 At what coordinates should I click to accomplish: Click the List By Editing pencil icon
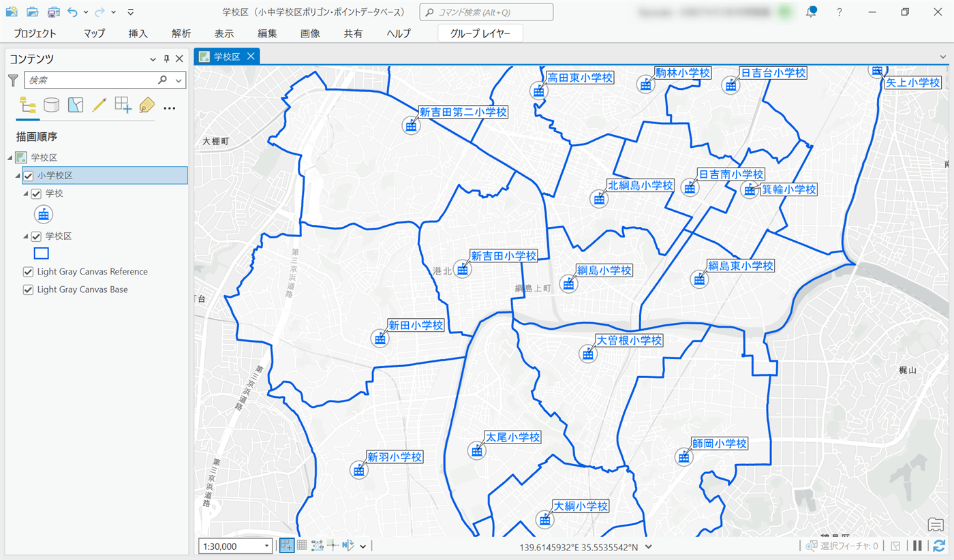pyautogui.click(x=99, y=105)
